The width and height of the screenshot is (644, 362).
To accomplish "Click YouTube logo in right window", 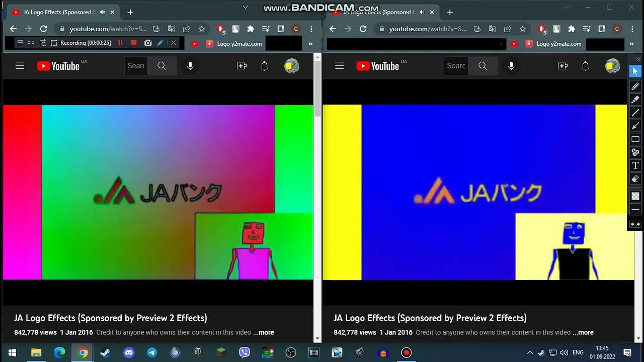I will (x=378, y=66).
